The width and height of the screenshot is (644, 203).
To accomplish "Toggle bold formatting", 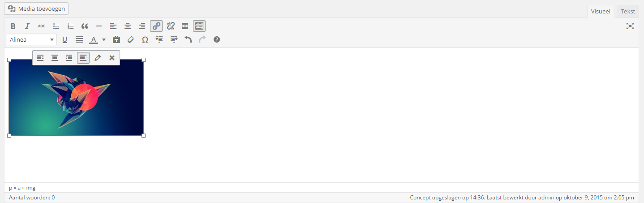I will click(x=13, y=26).
